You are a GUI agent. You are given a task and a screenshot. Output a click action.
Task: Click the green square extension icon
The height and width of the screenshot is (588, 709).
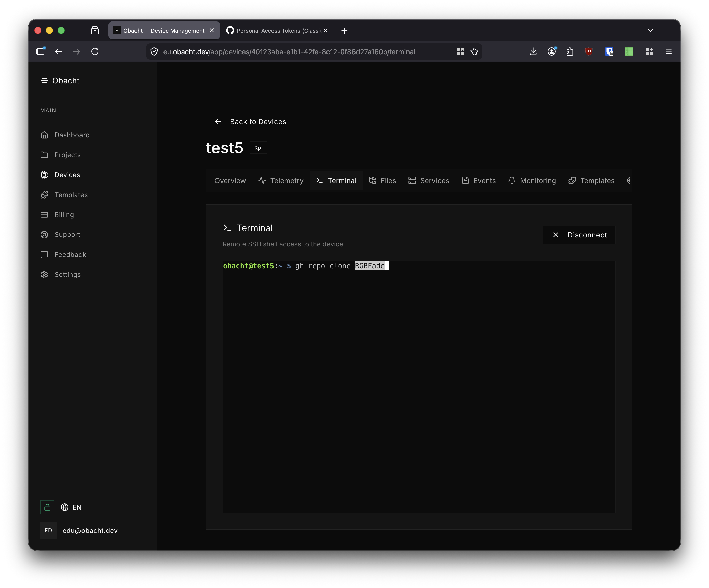click(629, 51)
